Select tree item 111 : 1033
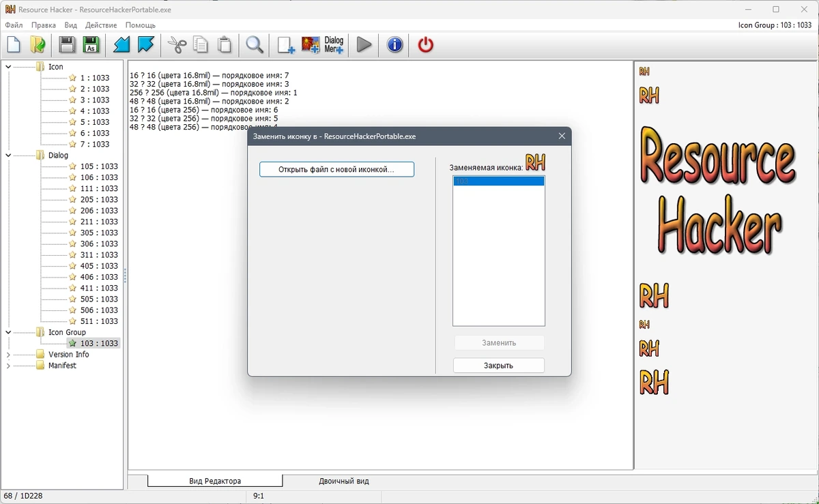Viewport: 819px width, 504px height. (99, 188)
